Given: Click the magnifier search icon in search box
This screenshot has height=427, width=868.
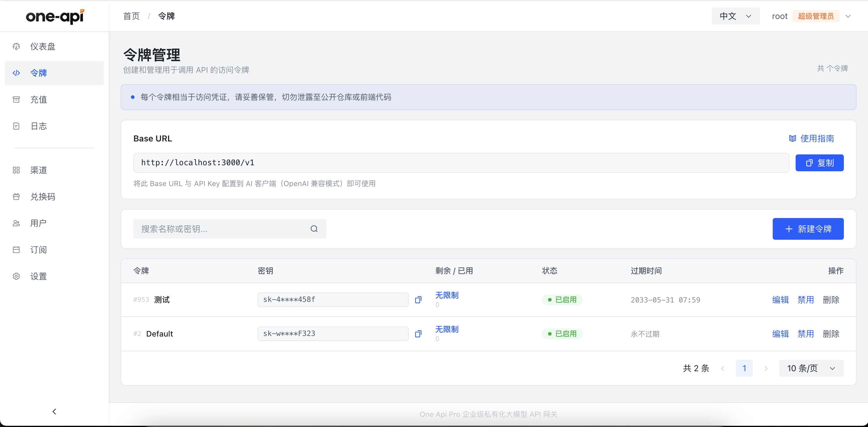Looking at the screenshot, I should [x=314, y=229].
